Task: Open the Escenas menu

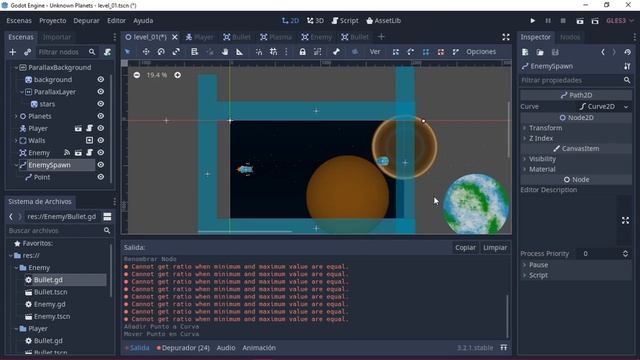Action: [x=19, y=21]
